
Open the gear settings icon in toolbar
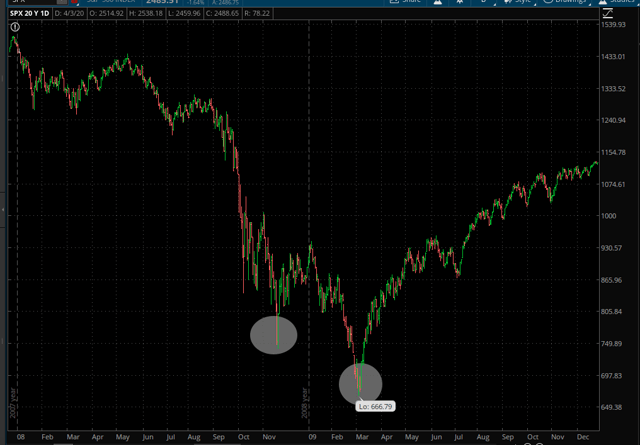pyautogui.click(x=460, y=2)
